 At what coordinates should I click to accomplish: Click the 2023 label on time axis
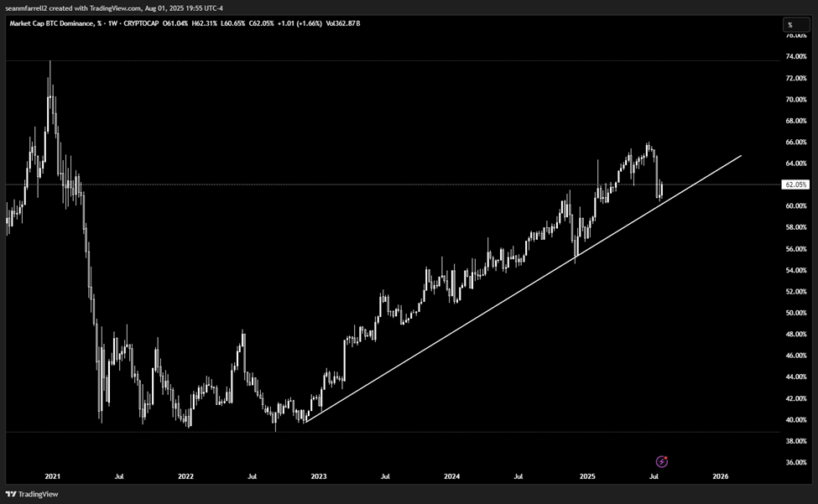[319, 476]
